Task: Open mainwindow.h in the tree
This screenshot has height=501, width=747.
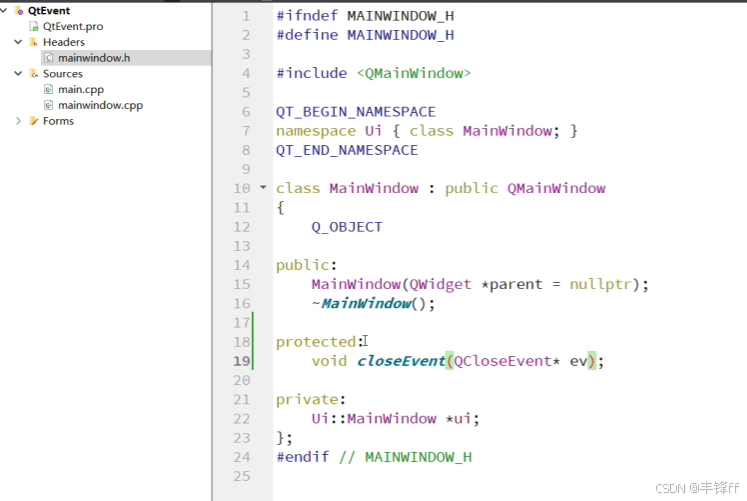Action: pos(94,58)
